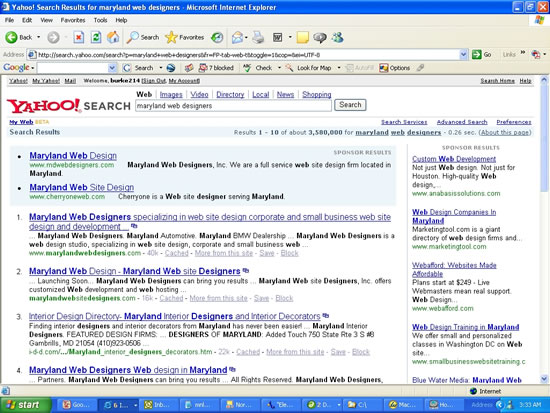
Task: Expand the Mail icon dropdown arrow
Action: [x=246, y=37]
